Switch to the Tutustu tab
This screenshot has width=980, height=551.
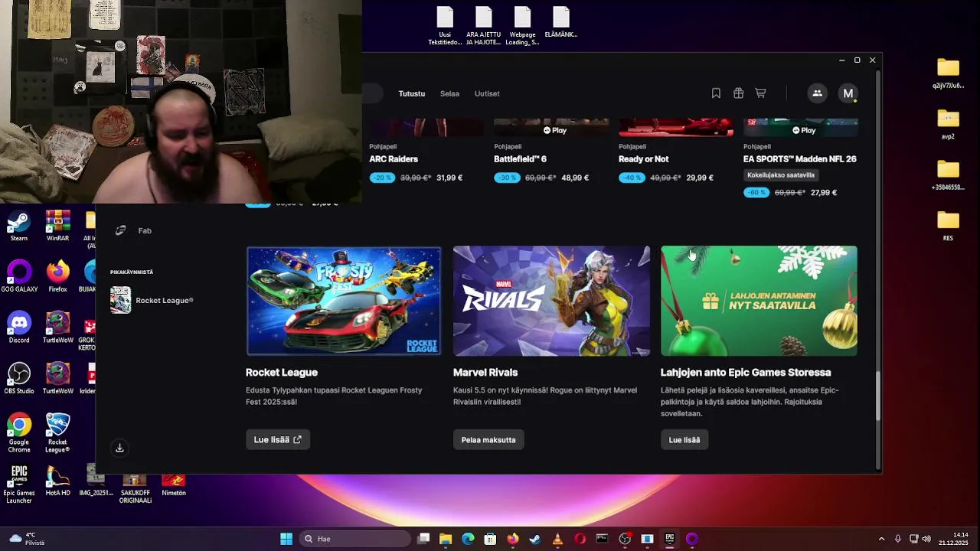pos(411,93)
